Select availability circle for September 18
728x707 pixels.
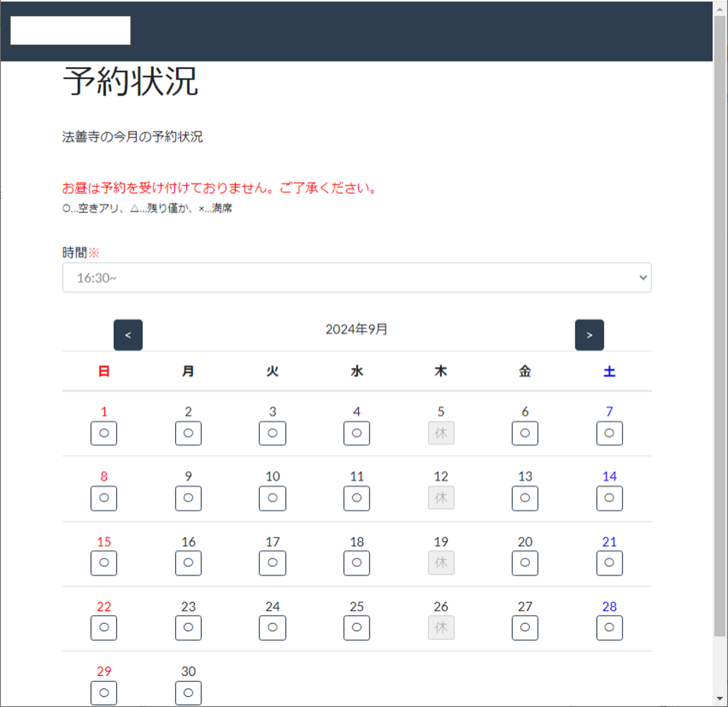click(x=357, y=563)
